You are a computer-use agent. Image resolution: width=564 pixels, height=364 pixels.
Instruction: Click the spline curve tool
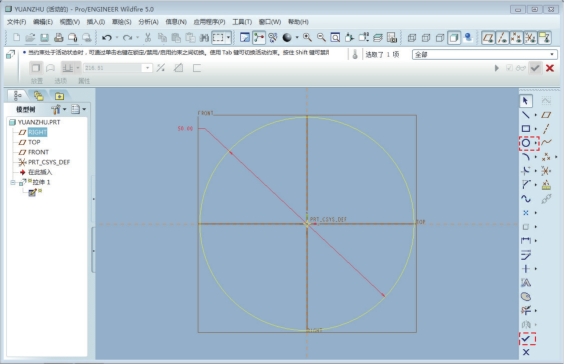(x=526, y=199)
